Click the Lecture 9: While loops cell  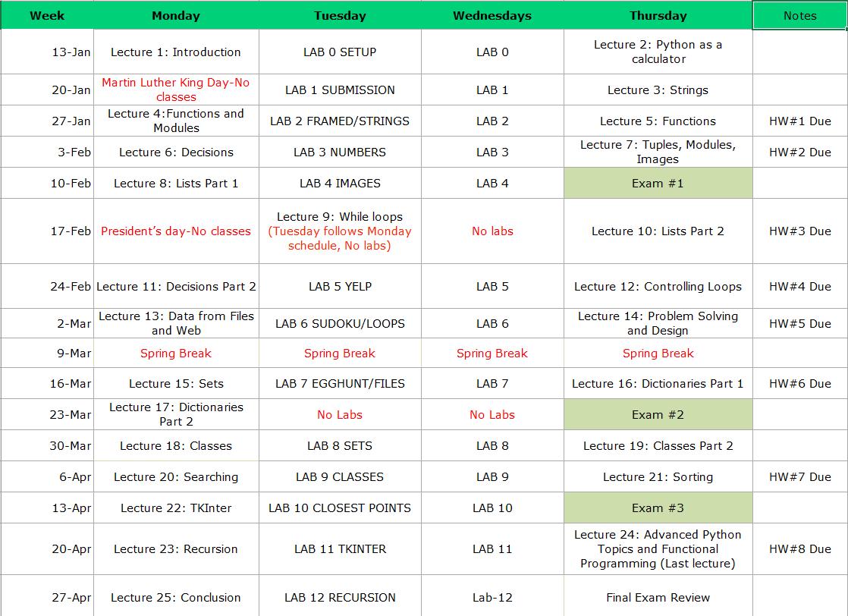pos(340,231)
